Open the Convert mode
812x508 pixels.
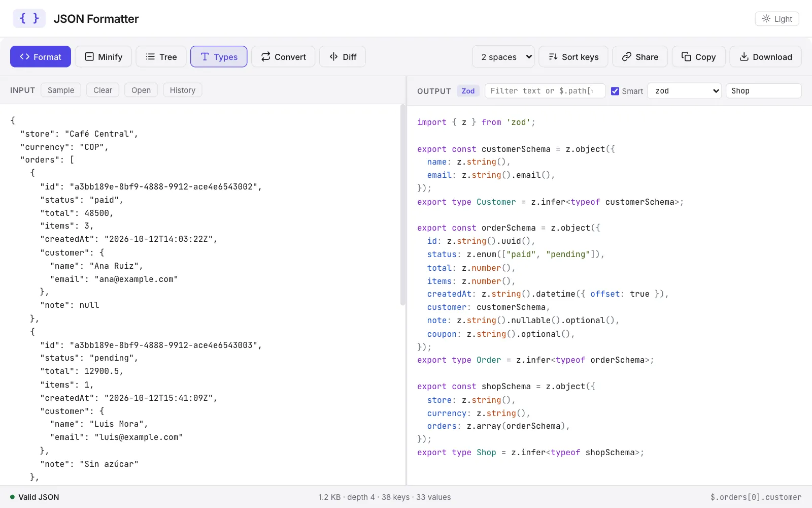coord(283,57)
